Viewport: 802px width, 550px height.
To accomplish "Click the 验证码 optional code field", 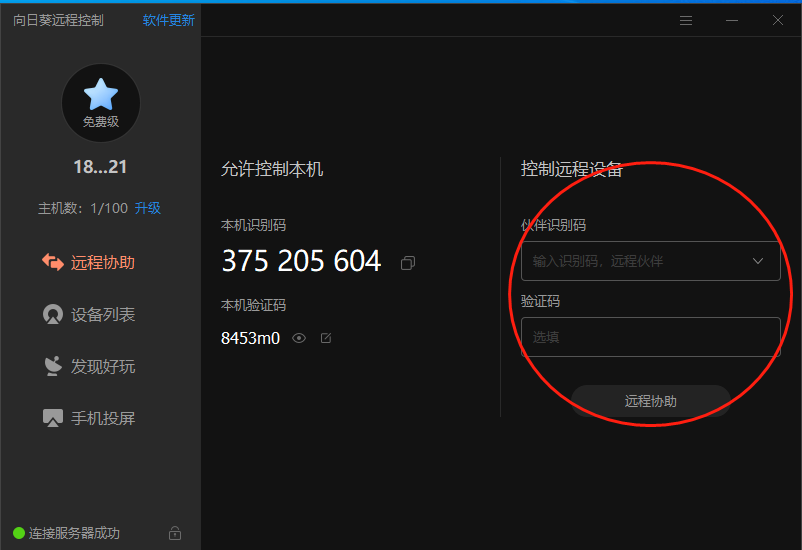I will [651, 337].
